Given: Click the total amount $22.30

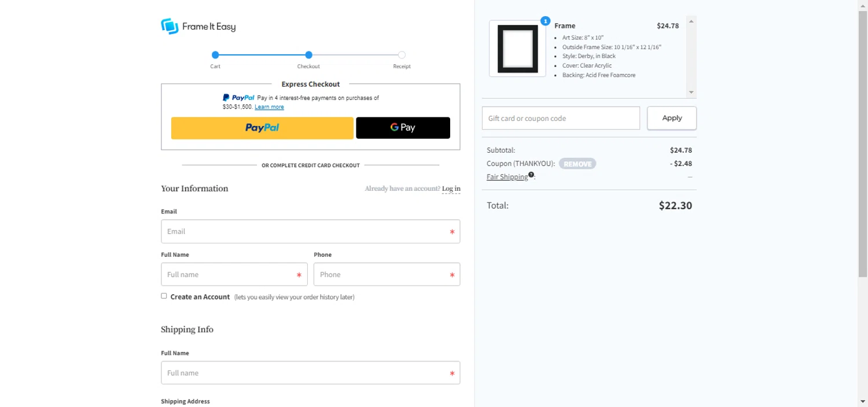Looking at the screenshot, I should (675, 205).
